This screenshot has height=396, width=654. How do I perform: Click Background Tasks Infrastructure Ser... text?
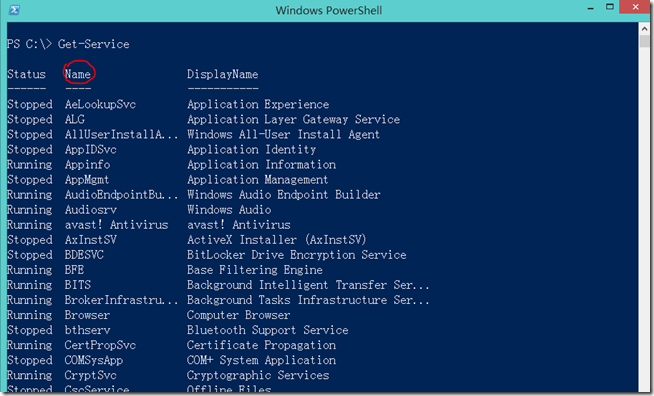(x=308, y=300)
